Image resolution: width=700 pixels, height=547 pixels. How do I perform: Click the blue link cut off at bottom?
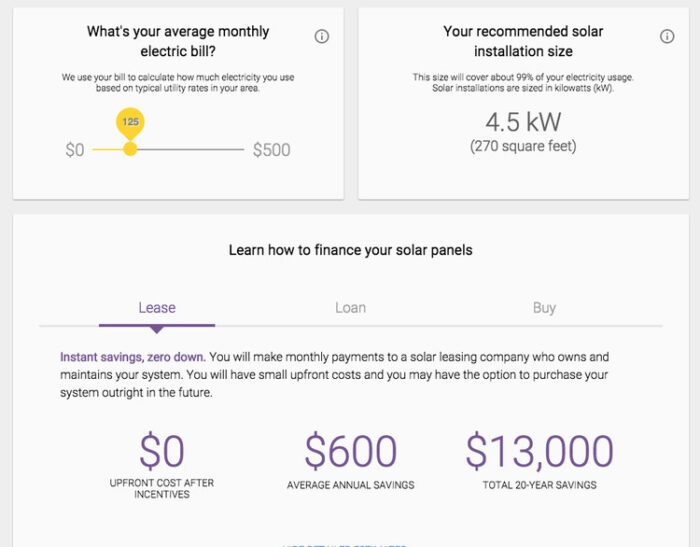(x=344, y=545)
